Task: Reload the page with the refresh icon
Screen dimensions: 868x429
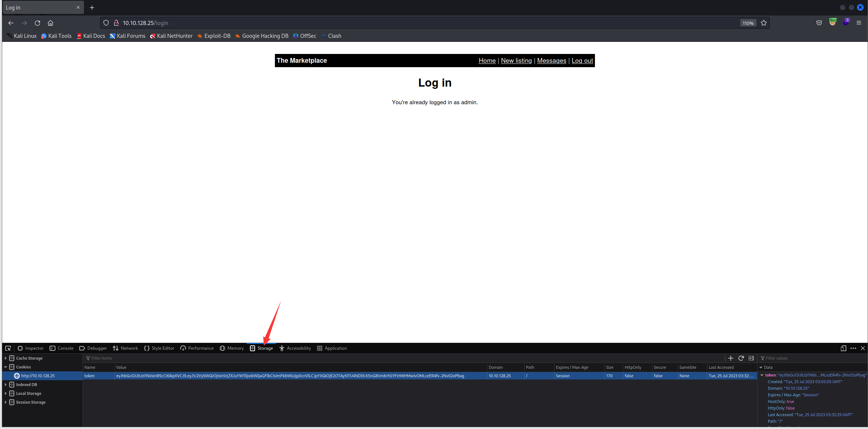Action: click(x=37, y=23)
